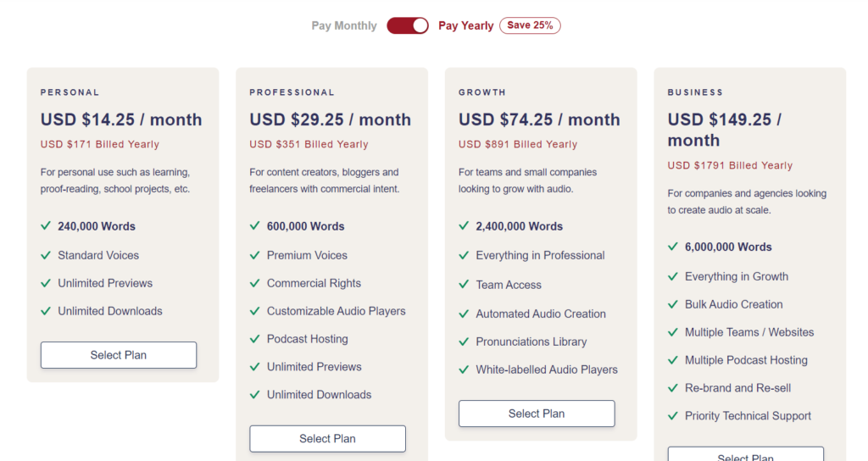Click the USD $14.25 / month Personal heading
This screenshot has height=461, width=868.
tap(121, 119)
